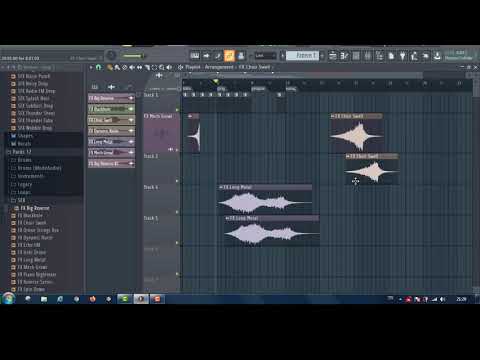
Task: Mute Track 1 using its green dot
Action: tap(177, 109)
